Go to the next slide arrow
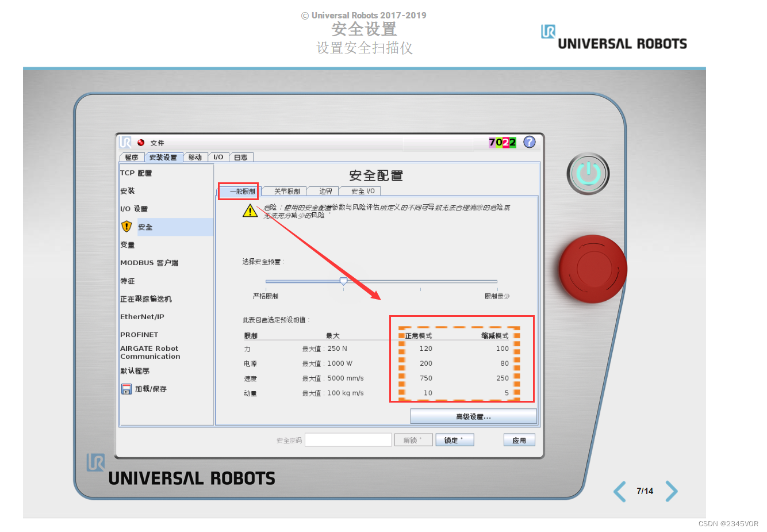Viewport: 767px width, 532px height. tap(672, 491)
